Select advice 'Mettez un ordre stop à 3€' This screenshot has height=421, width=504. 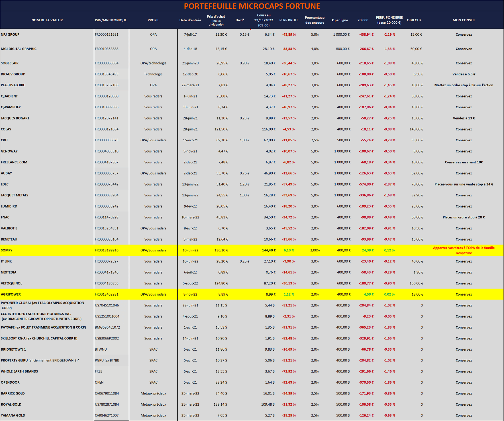point(464,85)
